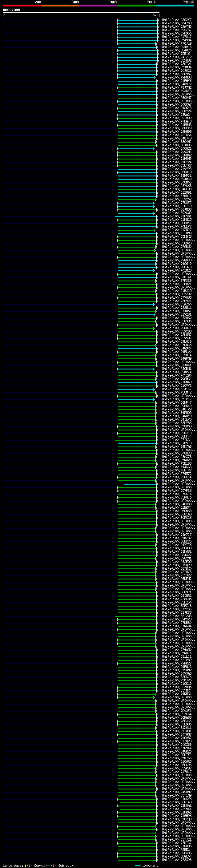Click the cyan ~100% identity scale segment
Screen dimensions: 197x868
click(x=175, y=6)
